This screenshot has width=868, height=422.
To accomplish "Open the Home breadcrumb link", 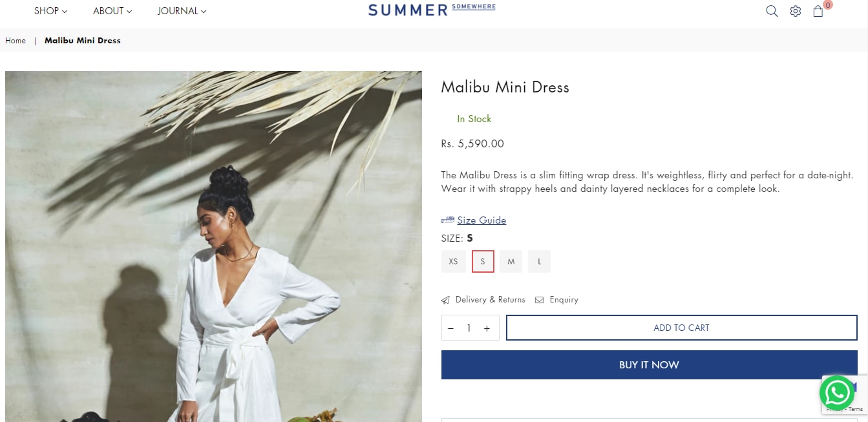I will [15, 40].
